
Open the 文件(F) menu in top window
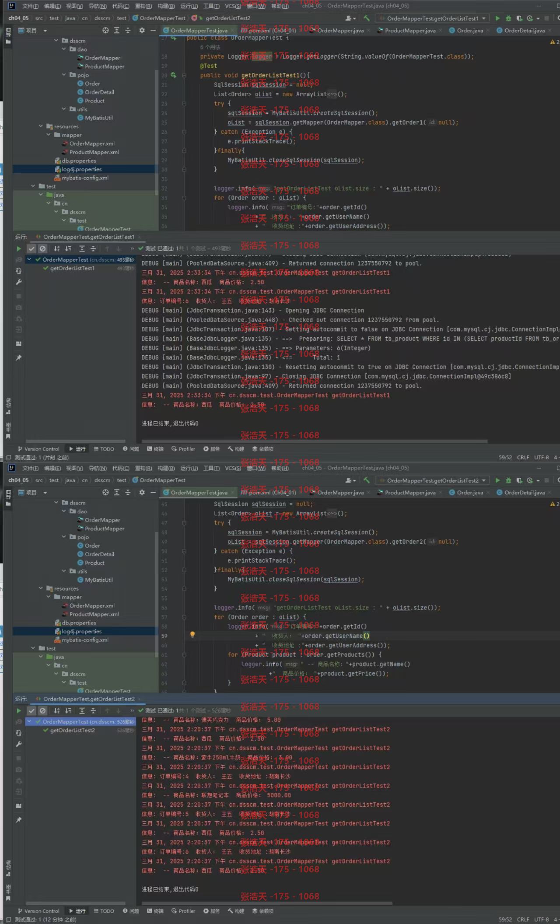(x=30, y=6)
